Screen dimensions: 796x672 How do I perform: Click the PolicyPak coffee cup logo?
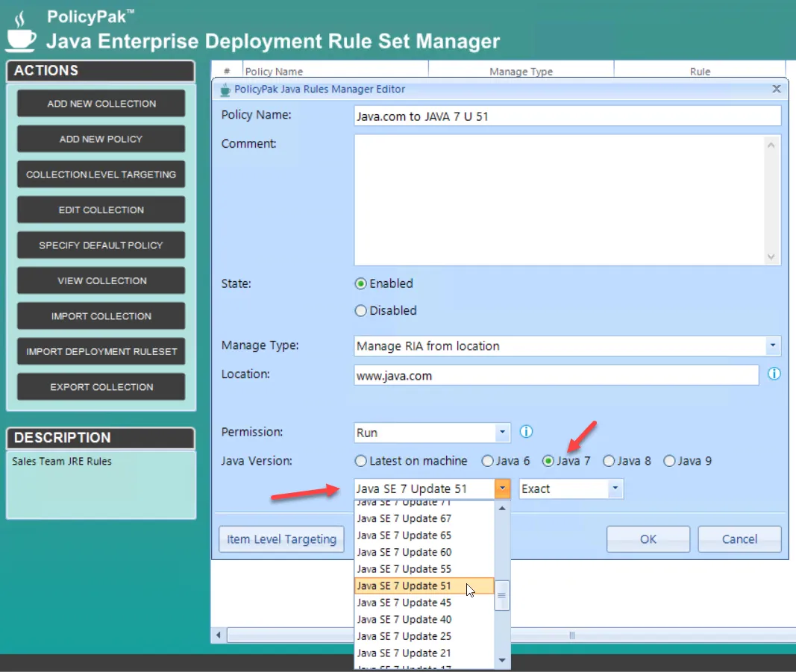tap(22, 33)
